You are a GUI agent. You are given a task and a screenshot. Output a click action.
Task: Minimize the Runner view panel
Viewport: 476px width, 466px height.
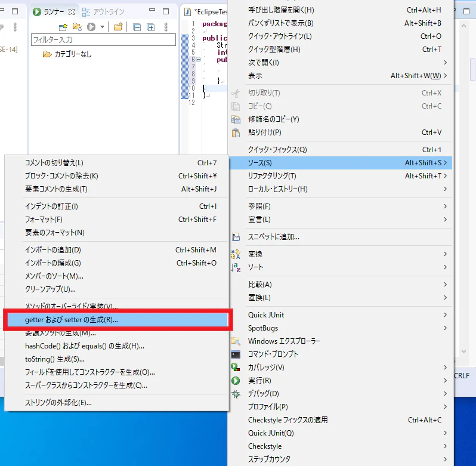point(152,10)
